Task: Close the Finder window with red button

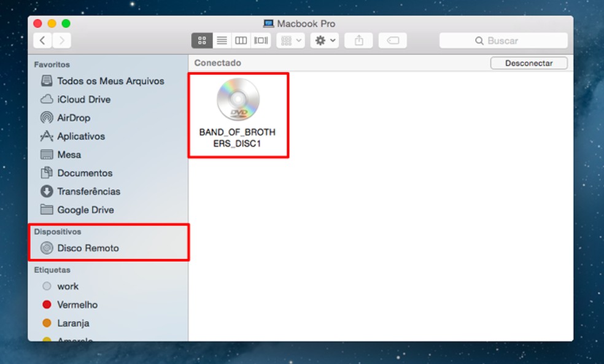Action: [x=37, y=23]
